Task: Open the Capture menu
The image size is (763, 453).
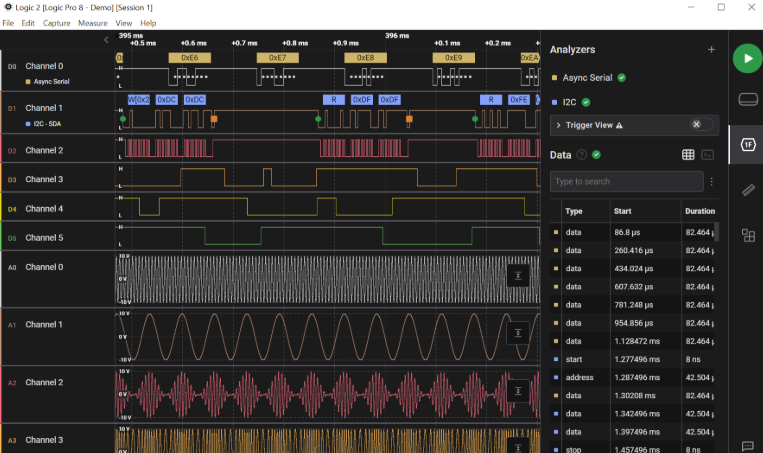Action: pos(57,22)
